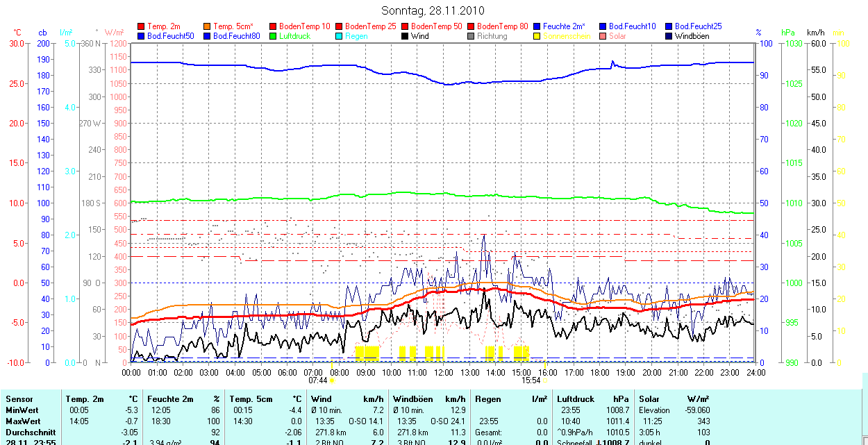
Task: Click the pink Solar legend square
Action: coord(603,36)
